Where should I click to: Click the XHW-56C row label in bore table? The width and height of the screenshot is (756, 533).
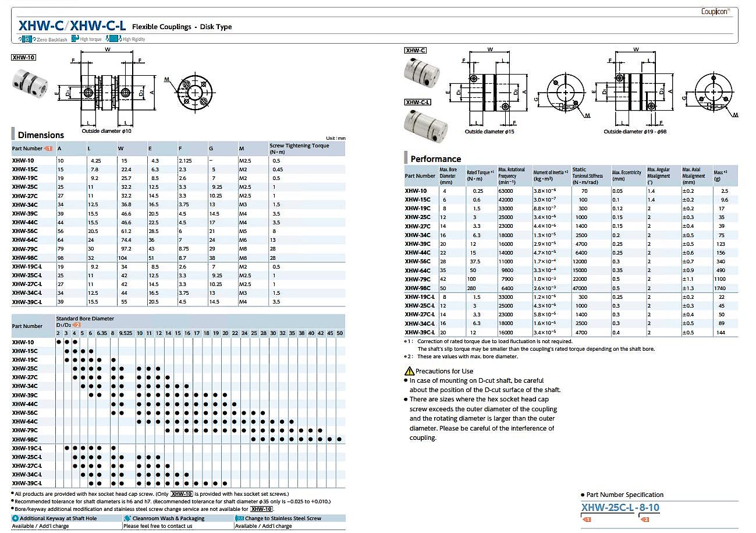tap(24, 412)
